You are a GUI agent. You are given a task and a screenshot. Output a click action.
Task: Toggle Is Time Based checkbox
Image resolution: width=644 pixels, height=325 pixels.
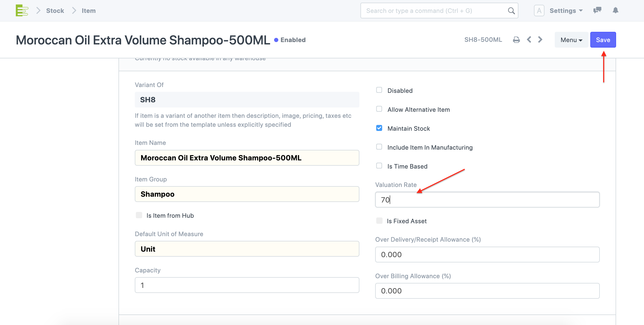point(379,166)
